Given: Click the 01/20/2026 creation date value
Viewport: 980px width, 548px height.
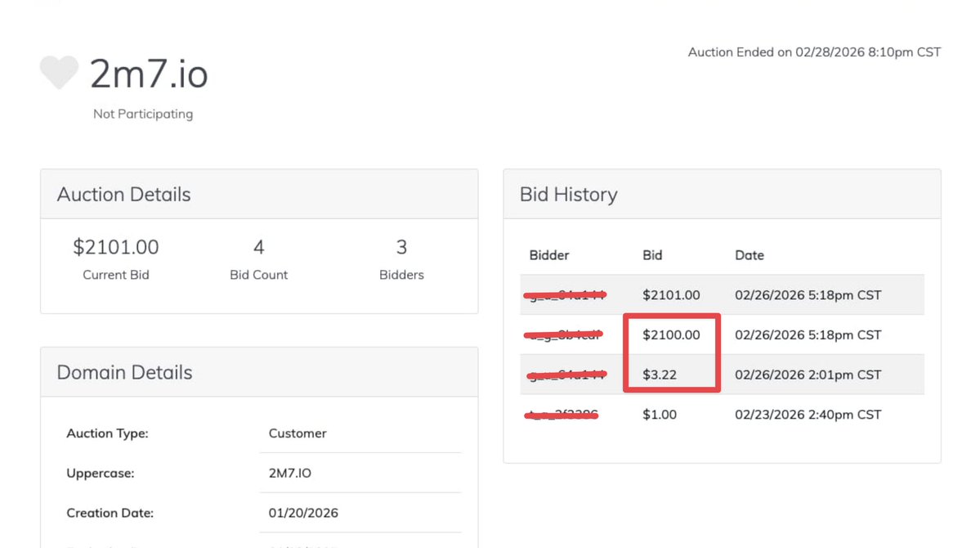Looking at the screenshot, I should coord(303,513).
